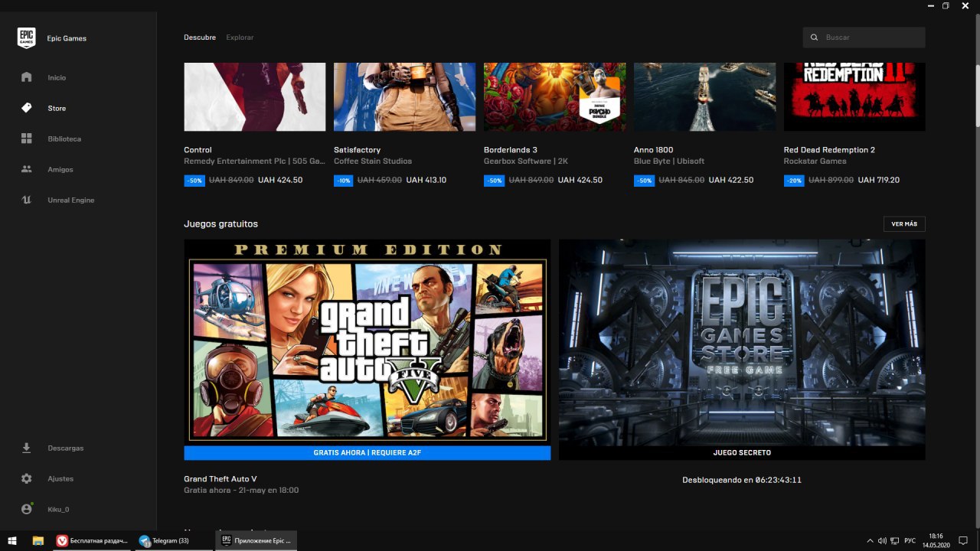Open the Amigos friends icon
The height and width of the screenshot is (551, 980).
[x=27, y=169]
